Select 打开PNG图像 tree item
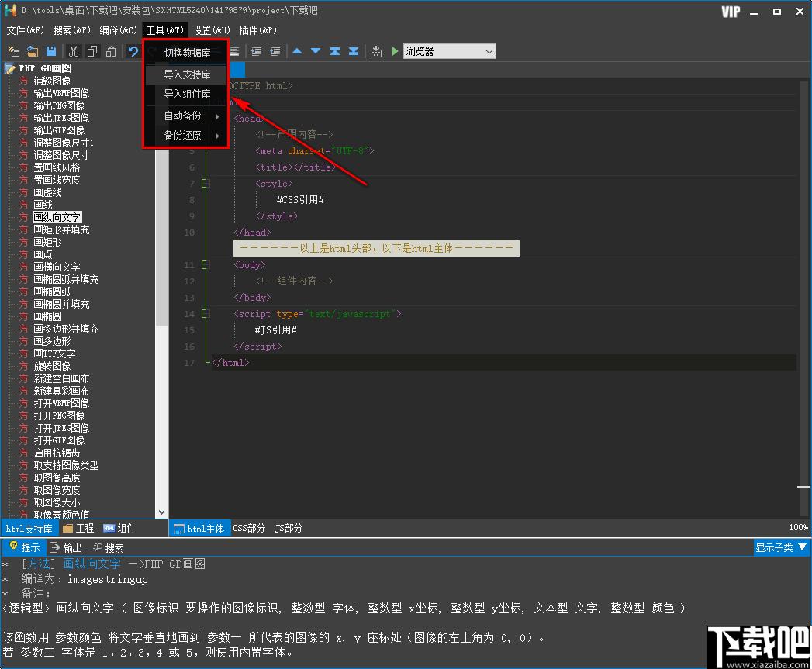 [58, 416]
